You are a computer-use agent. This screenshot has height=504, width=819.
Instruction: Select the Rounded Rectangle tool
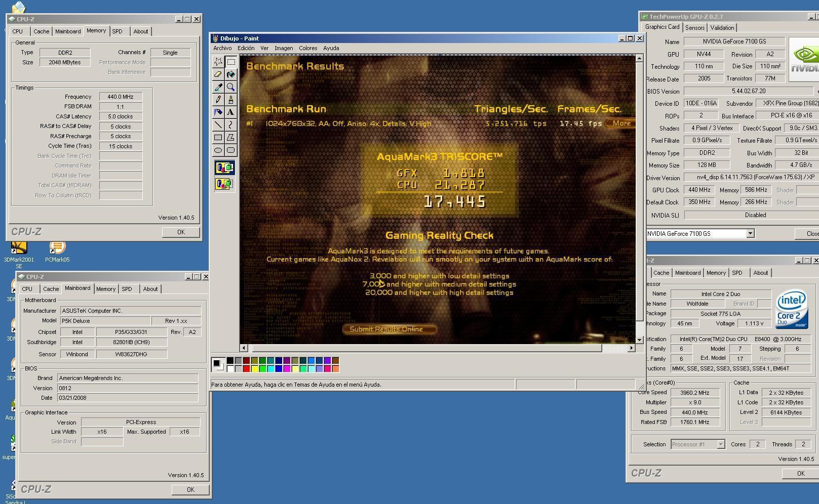pos(231,150)
